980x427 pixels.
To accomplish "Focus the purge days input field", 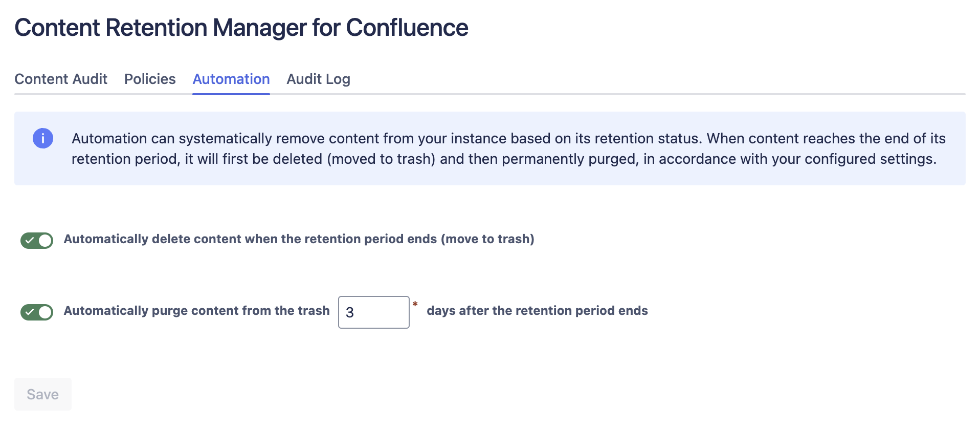I will click(378, 312).
